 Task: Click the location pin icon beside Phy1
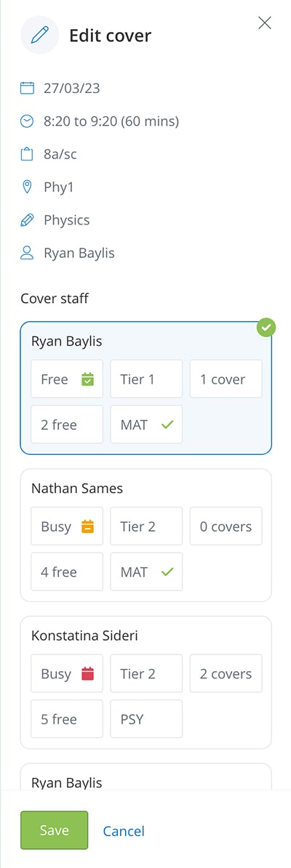click(27, 187)
